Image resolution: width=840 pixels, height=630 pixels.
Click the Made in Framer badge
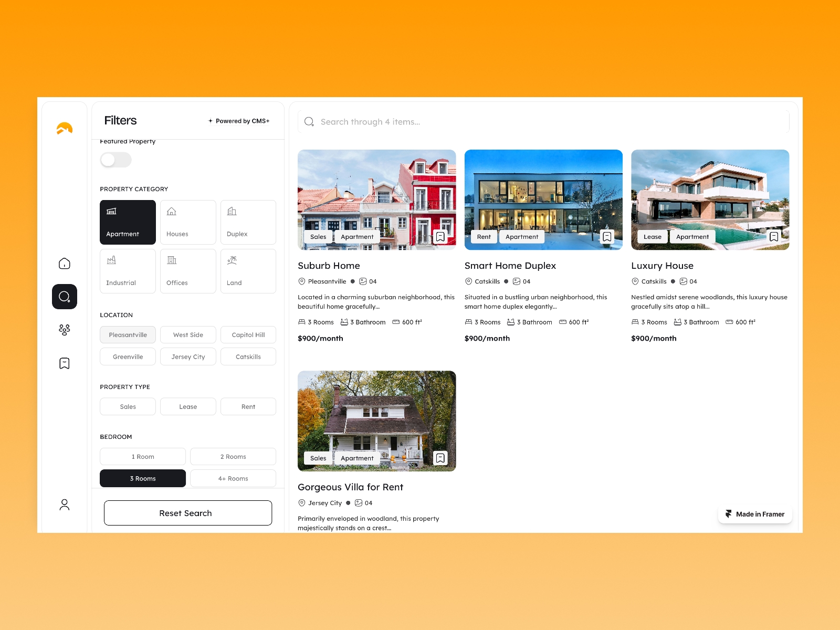pos(754,514)
